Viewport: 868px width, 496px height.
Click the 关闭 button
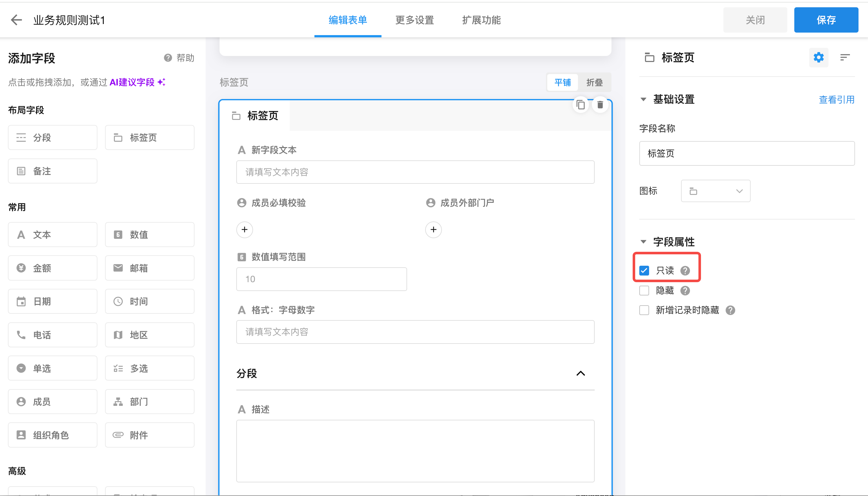tap(755, 20)
